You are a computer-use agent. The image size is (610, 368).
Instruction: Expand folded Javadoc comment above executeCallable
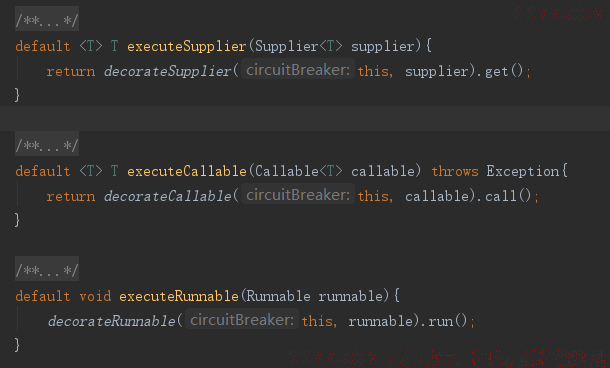coord(47,144)
